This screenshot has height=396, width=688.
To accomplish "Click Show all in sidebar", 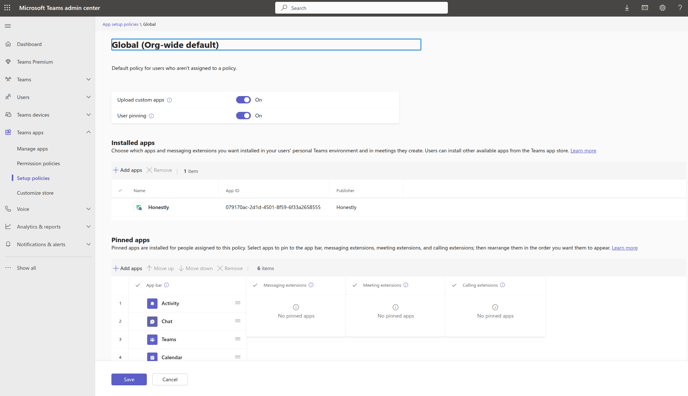I will click(26, 268).
